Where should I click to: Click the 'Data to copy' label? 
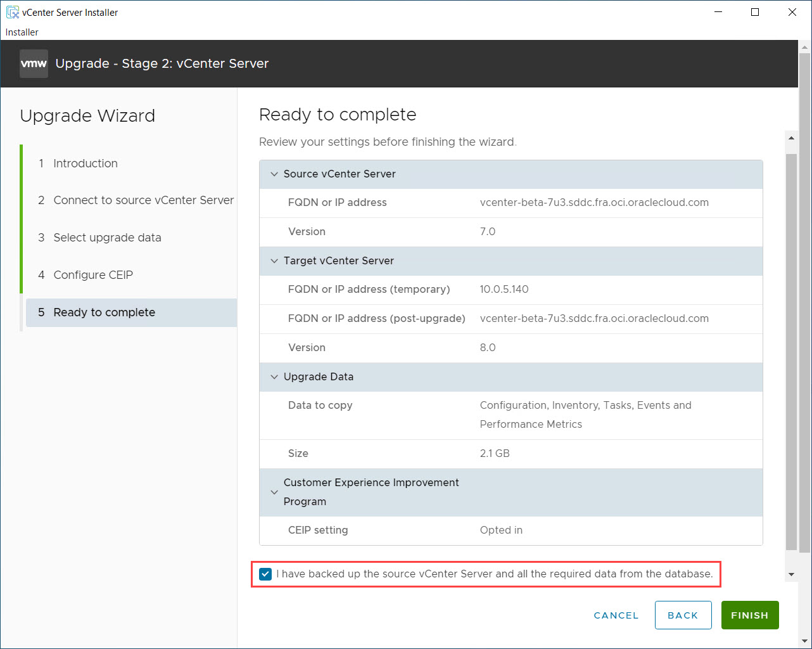coord(320,406)
